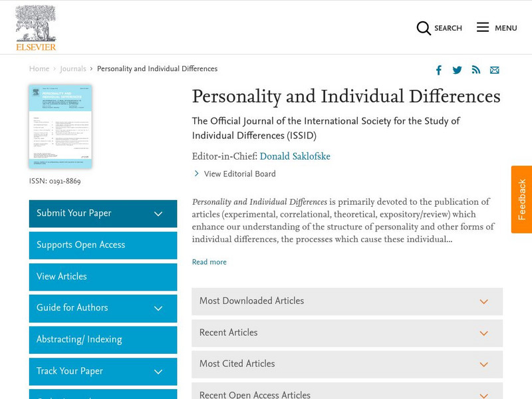Viewport: 532px width, 399px height.
Task: Go to Journals breadcrumb
Action: (73, 68)
